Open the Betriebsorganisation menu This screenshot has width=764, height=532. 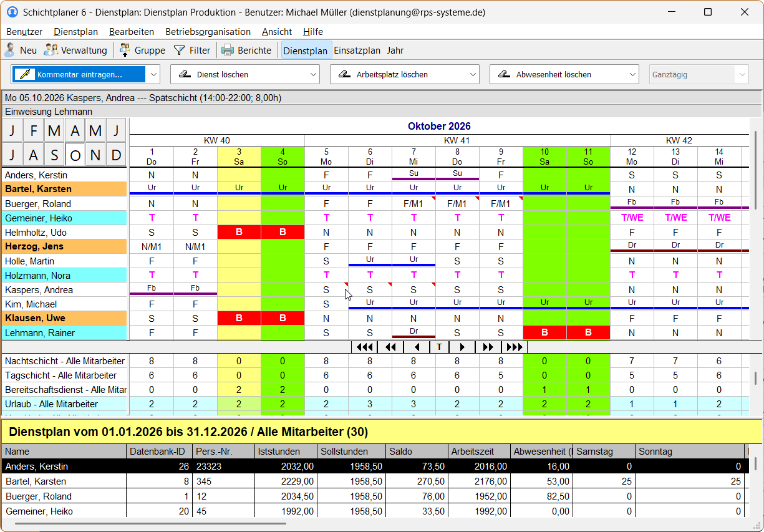[x=208, y=32]
